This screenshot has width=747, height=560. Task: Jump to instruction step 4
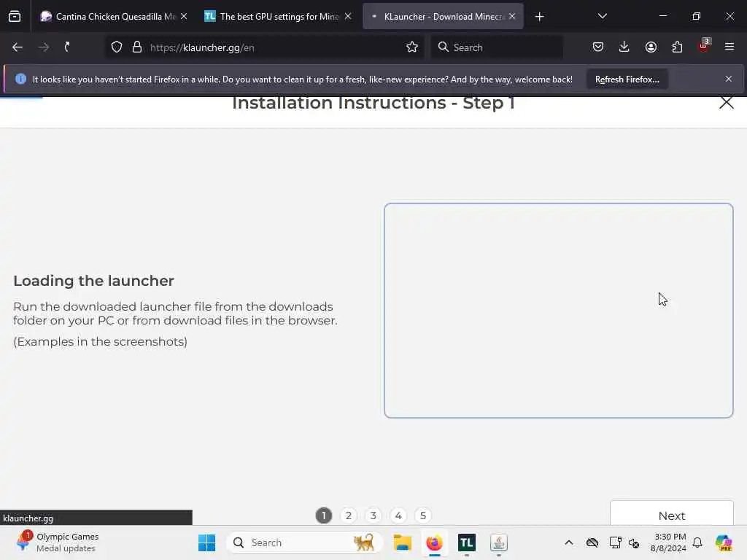398,516
